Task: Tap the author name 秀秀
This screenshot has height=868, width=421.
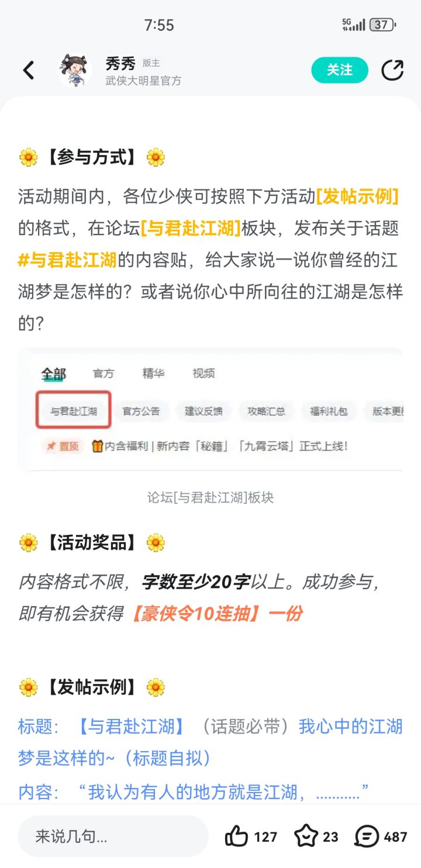Action: click(x=120, y=63)
